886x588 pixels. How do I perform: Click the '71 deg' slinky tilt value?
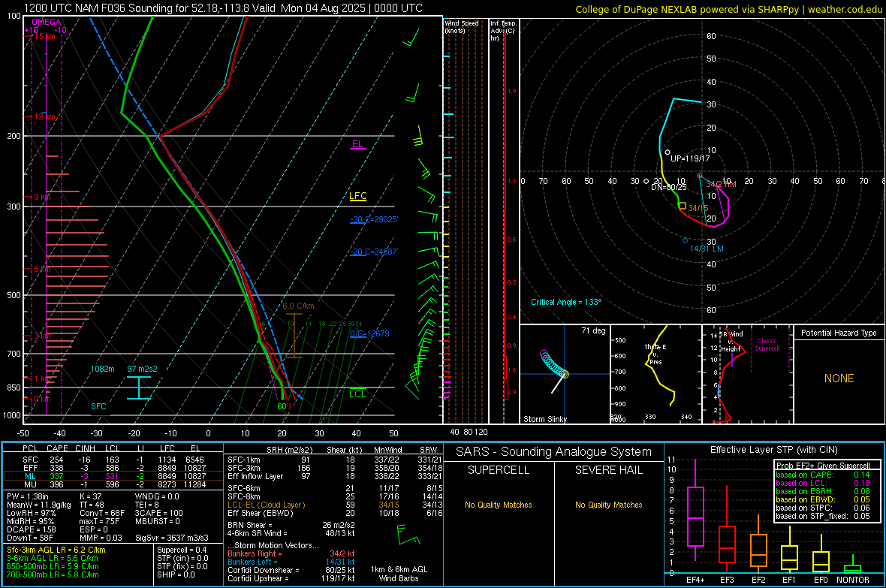[593, 330]
